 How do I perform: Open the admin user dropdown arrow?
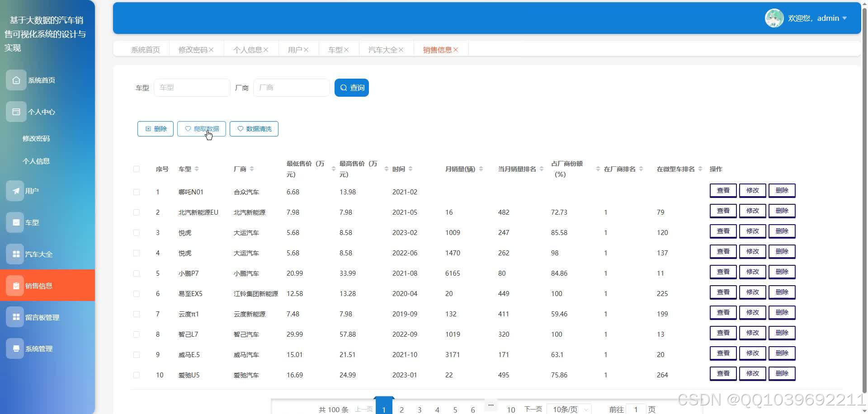[844, 18]
